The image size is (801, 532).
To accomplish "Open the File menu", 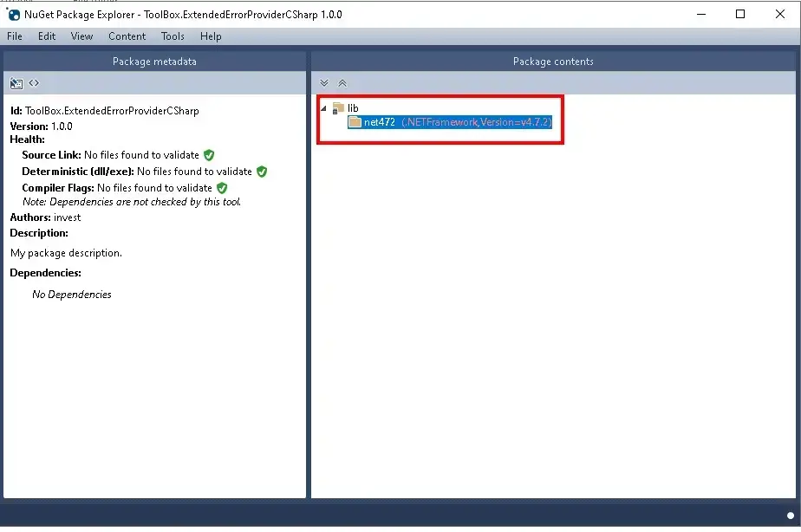I will point(14,36).
